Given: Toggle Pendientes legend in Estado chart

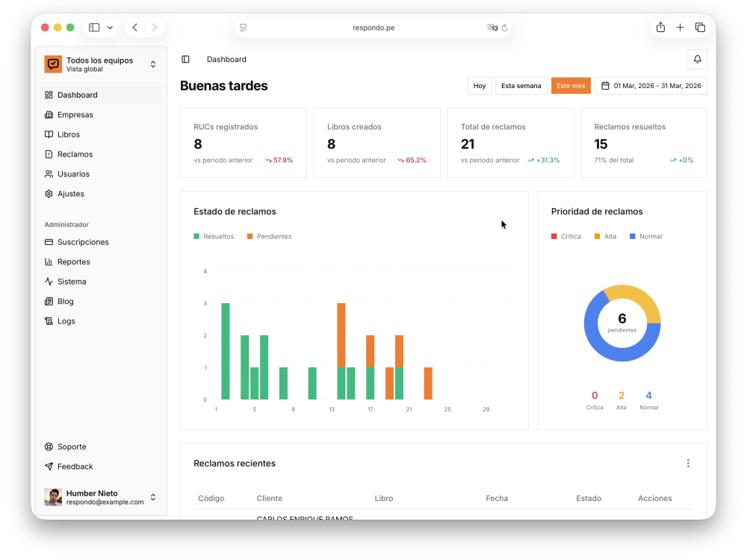Looking at the screenshot, I should click(x=269, y=236).
